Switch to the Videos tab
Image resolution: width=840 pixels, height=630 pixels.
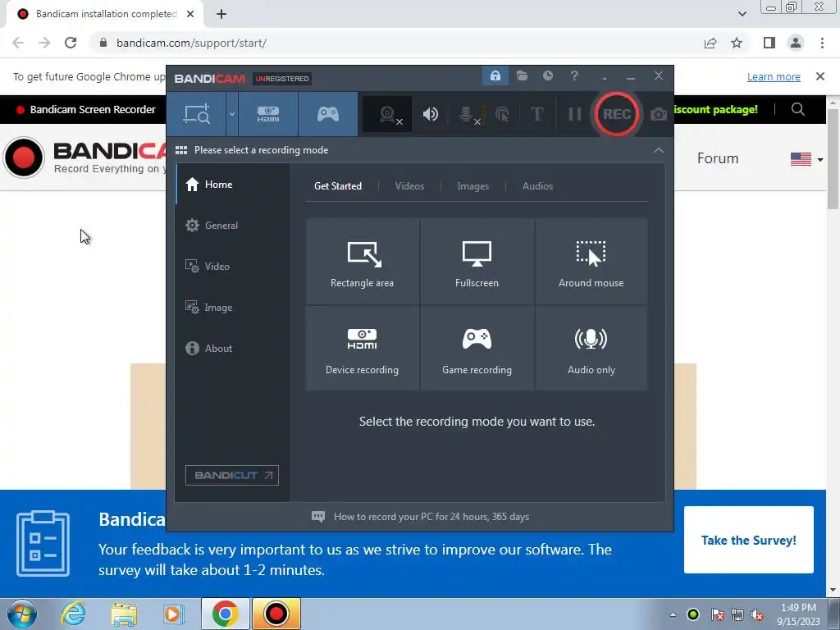409,186
